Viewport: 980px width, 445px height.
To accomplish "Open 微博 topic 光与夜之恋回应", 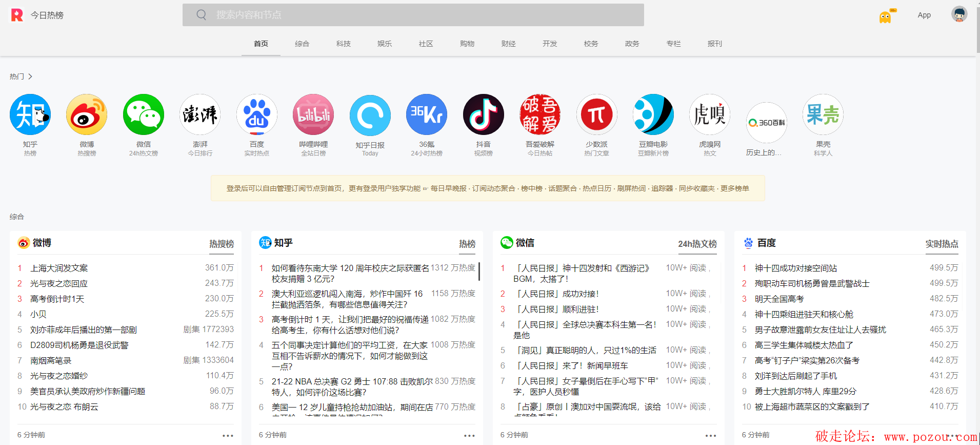I will click(59, 283).
